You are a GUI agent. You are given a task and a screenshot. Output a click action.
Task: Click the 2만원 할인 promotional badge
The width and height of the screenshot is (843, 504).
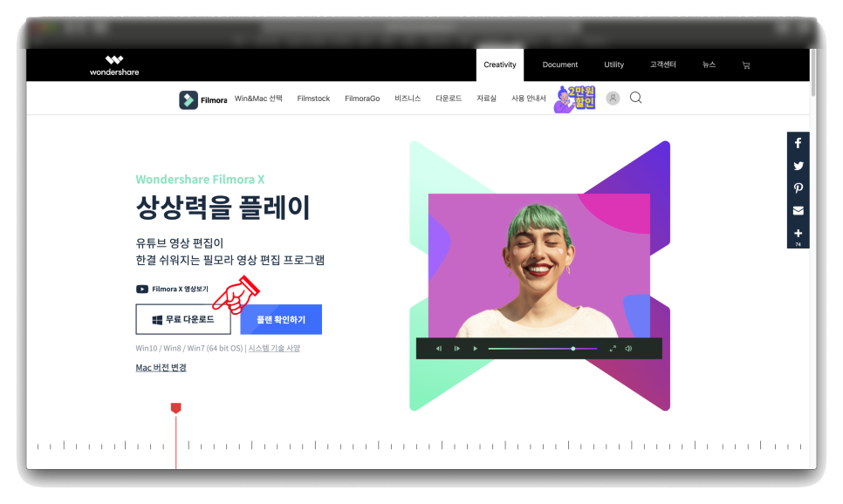575,99
